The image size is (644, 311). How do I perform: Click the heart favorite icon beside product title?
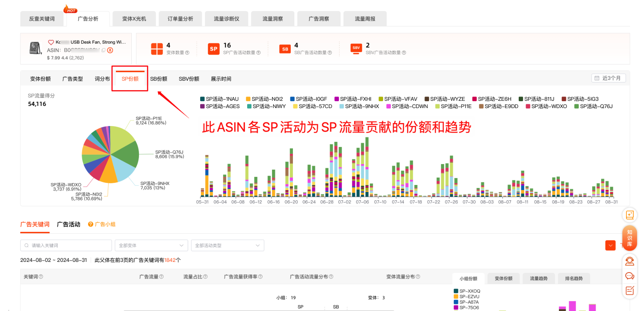click(x=51, y=42)
